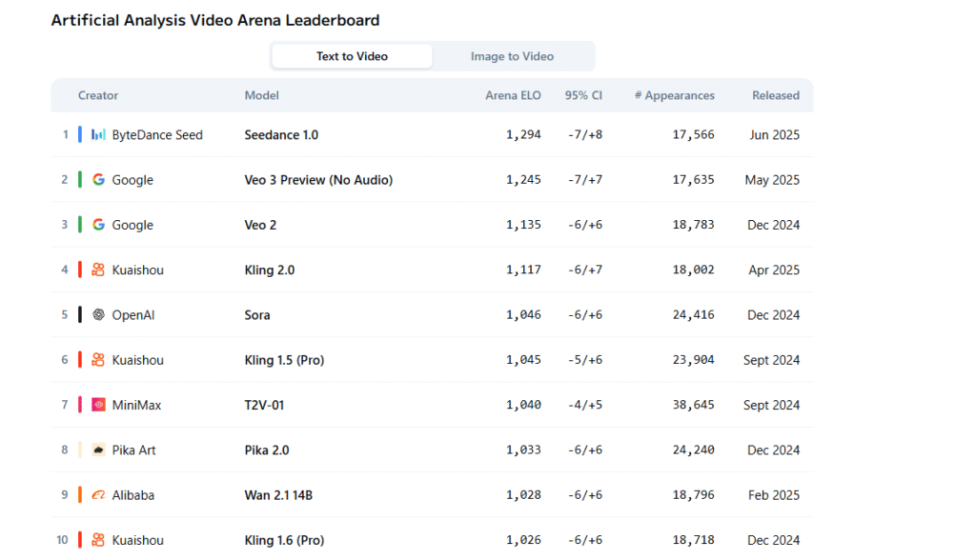Sort by the Arena ELO column header
Screen dimensions: 976x560
pyautogui.click(x=513, y=95)
